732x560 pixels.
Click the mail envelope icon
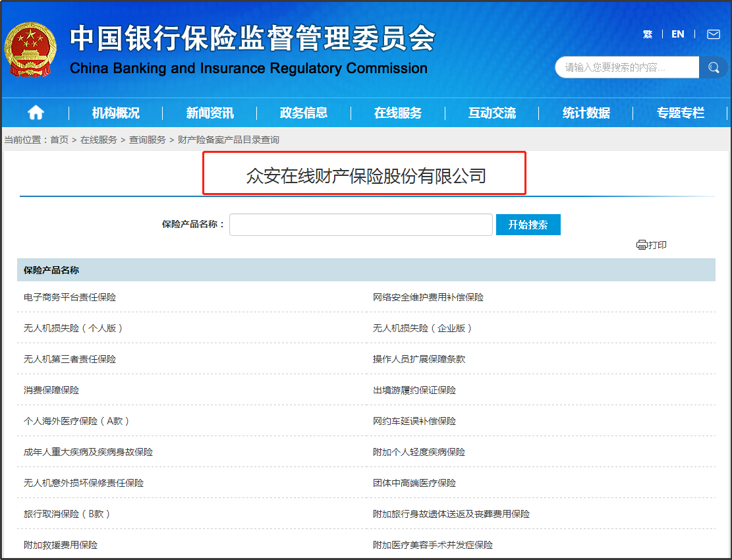[x=714, y=34]
